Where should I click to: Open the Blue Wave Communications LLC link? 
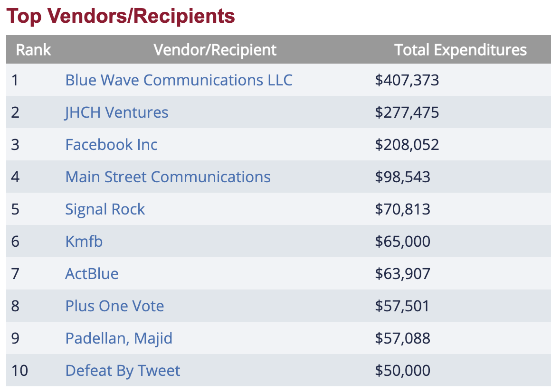click(x=179, y=80)
